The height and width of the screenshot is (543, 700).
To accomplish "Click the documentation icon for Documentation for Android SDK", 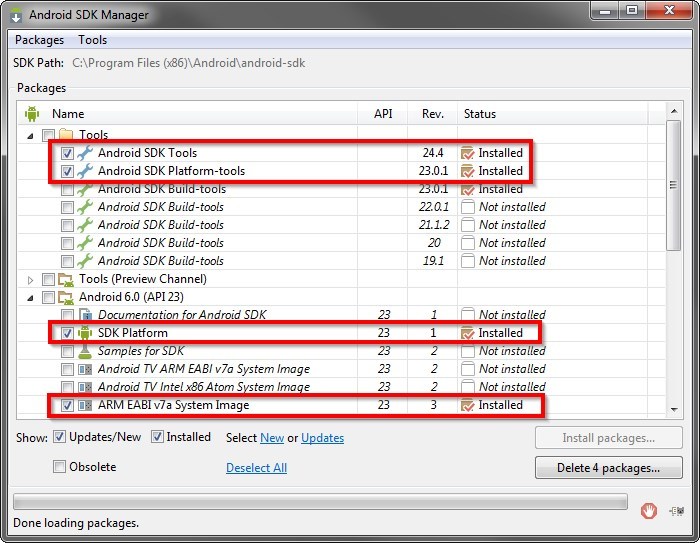I will pyautogui.click(x=85, y=315).
